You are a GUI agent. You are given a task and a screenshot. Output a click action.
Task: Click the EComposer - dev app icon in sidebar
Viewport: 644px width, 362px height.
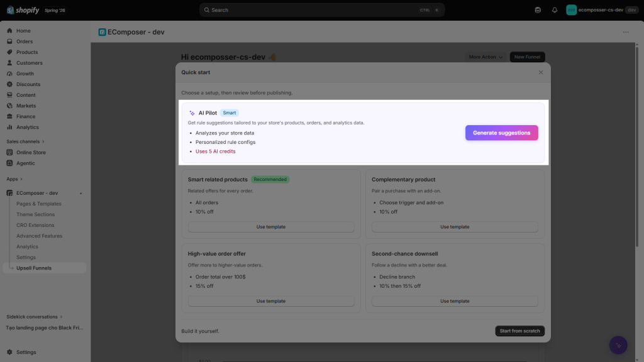click(x=9, y=193)
